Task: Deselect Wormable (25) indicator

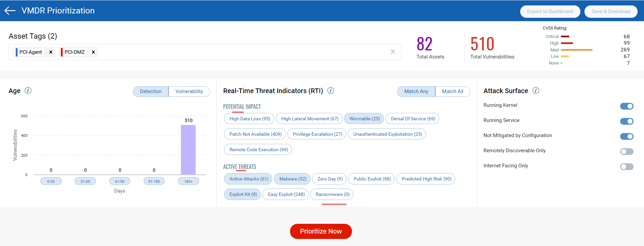Action: click(364, 119)
